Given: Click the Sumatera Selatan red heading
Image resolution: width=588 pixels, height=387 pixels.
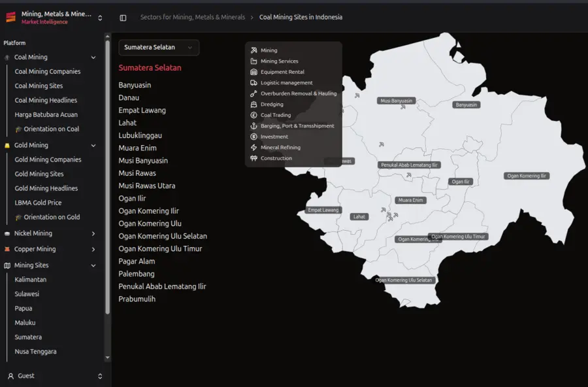Looking at the screenshot, I should tap(150, 68).
